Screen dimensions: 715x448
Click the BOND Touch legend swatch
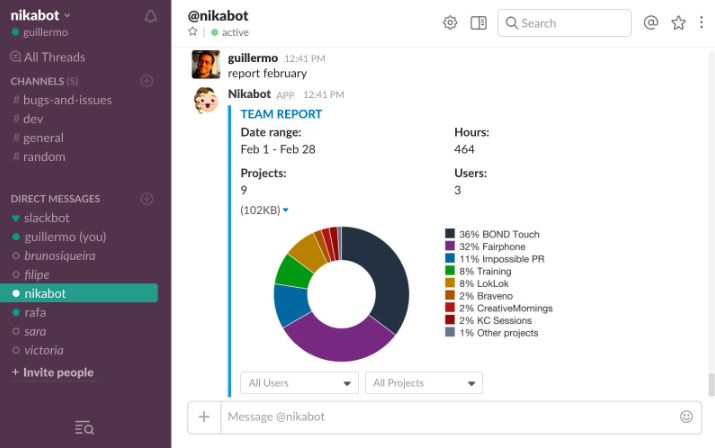click(x=450, y=234)
